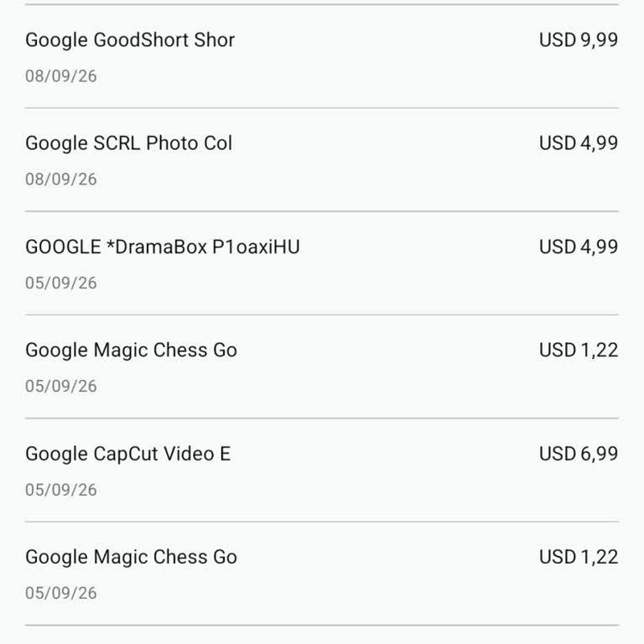
Task: Open the first Google Magic Chess Go entry
Action: coord(322,366)
